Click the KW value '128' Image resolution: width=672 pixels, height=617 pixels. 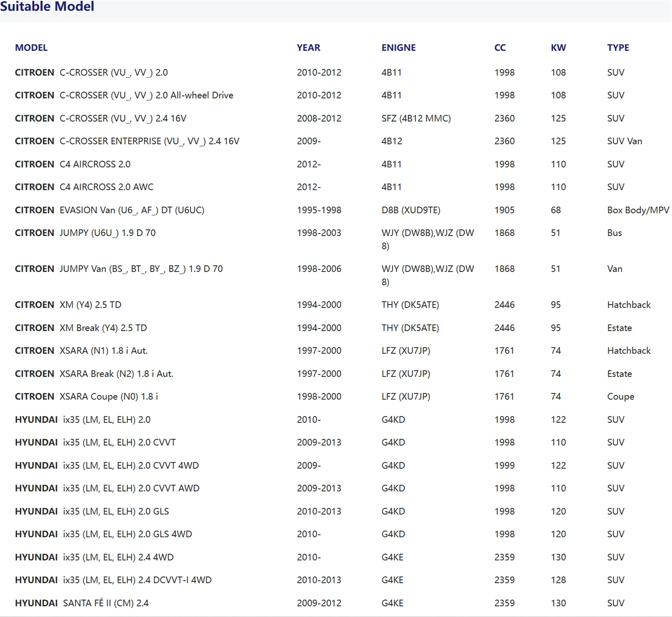(558, 580)
